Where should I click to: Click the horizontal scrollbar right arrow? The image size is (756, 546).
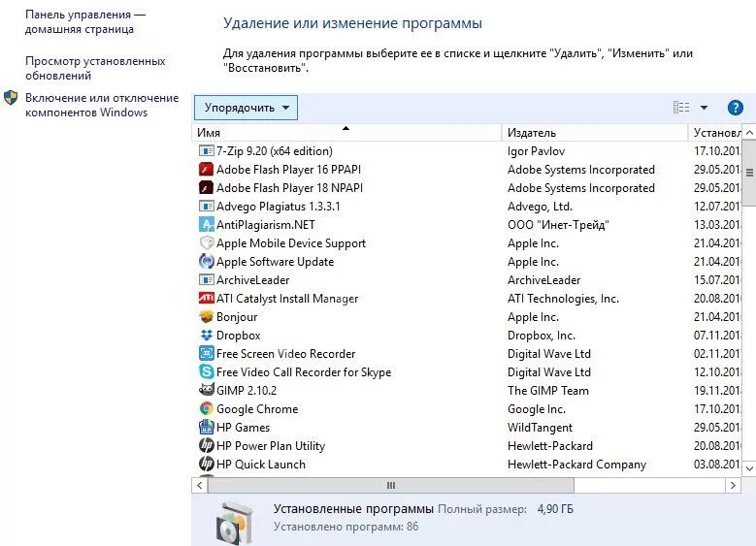pyautogui.click(x=733, y=485)
